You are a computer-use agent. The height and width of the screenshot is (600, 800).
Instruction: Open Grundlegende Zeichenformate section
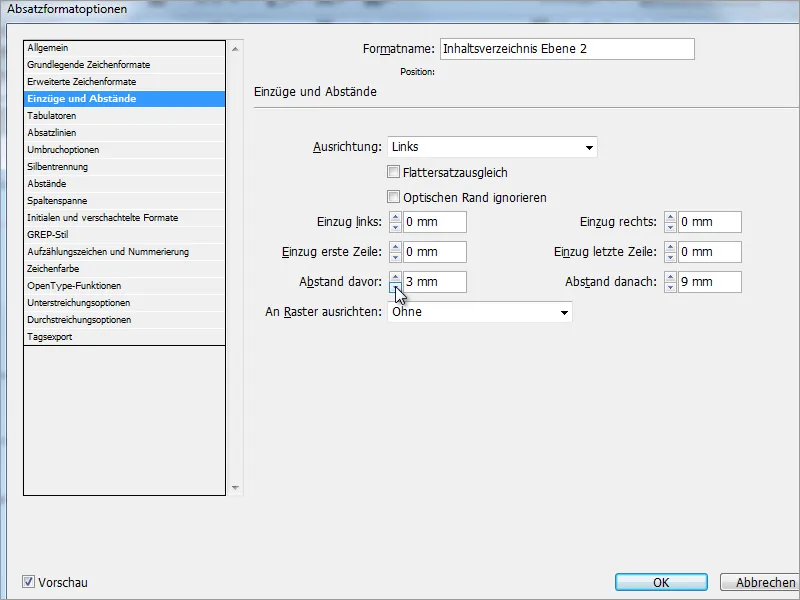point(124,65)
